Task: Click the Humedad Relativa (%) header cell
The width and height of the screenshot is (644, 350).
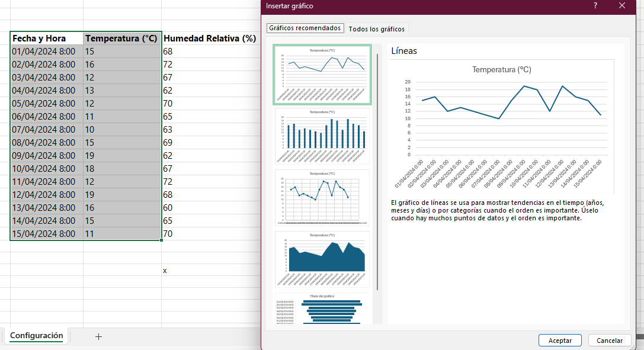Action: click(209, 38)
